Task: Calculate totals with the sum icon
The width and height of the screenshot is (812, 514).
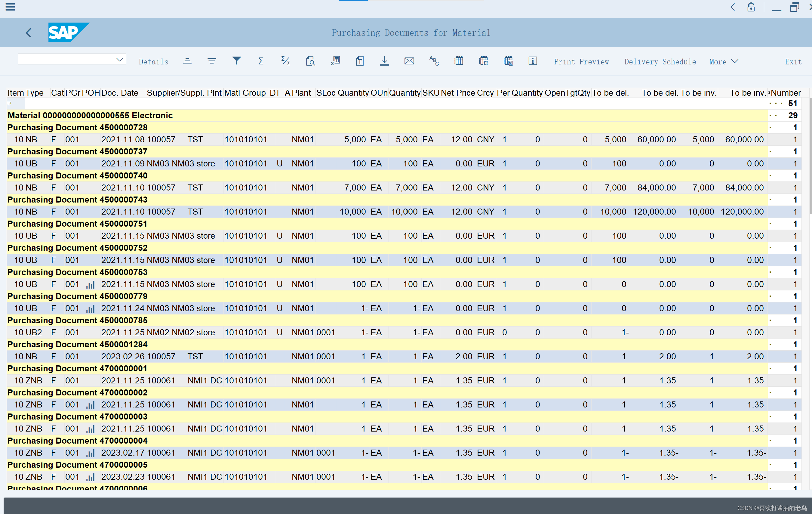Action: [x=260, y=61]
